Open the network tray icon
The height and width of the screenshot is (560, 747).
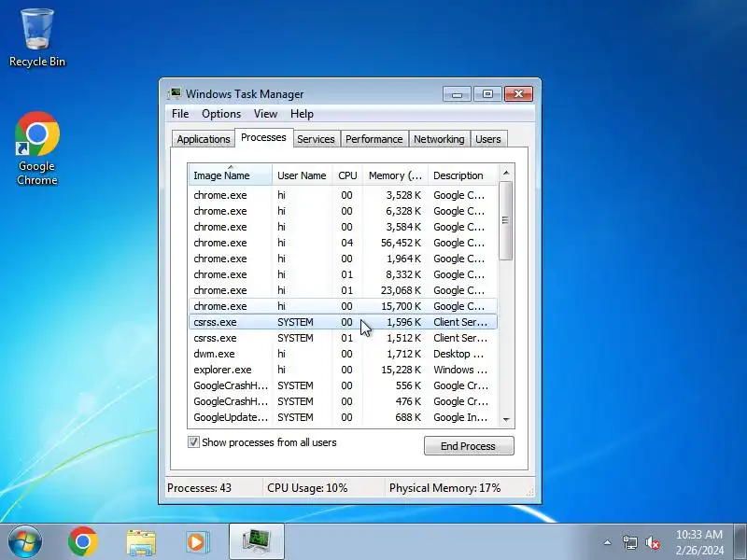(629, 542)
